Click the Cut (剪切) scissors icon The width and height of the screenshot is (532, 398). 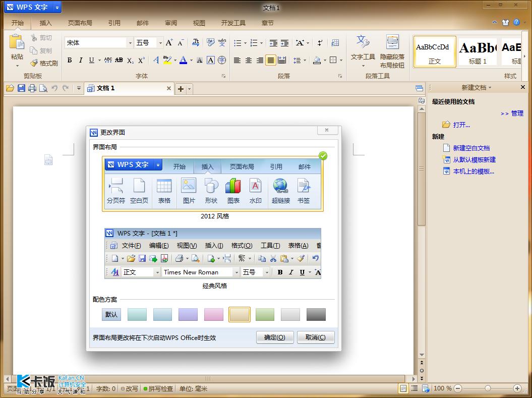click(x=34, y=38)
